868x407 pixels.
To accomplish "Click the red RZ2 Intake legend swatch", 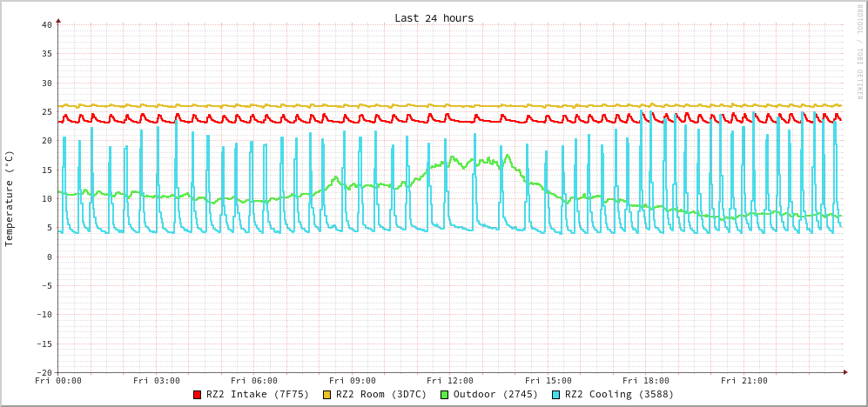I will point(197,394).
